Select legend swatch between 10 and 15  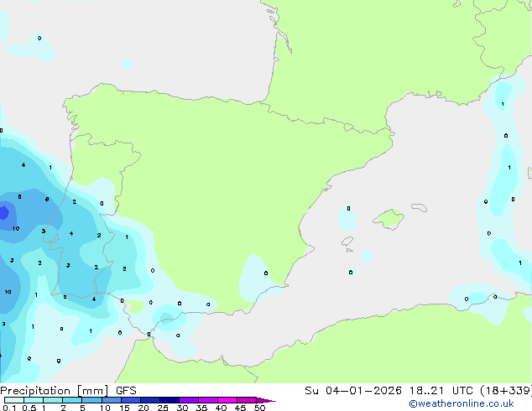click(111, 400)
